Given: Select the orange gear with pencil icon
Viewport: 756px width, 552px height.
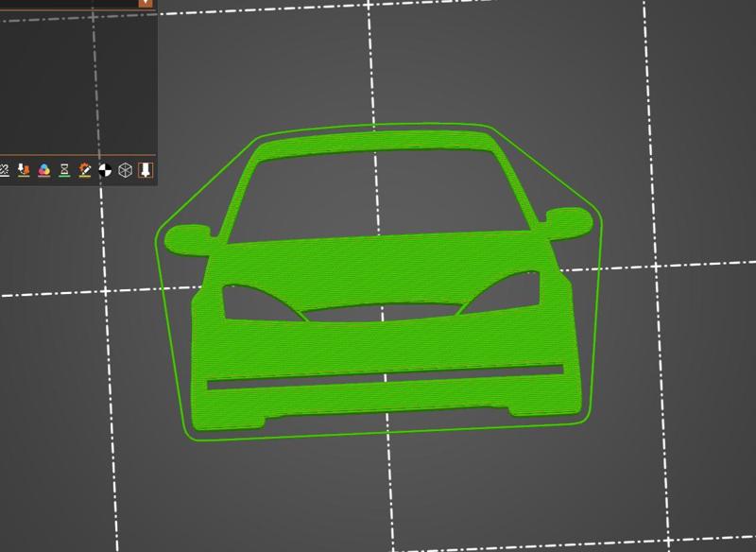Looking at the screenshot, I should (84, 170).
